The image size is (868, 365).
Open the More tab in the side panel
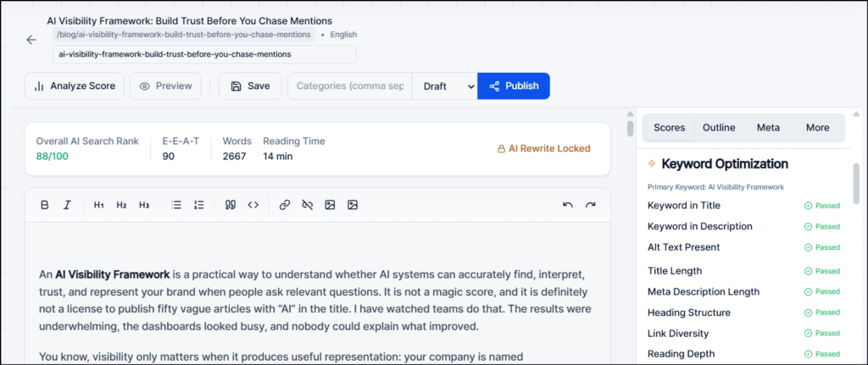pos(818,128)
